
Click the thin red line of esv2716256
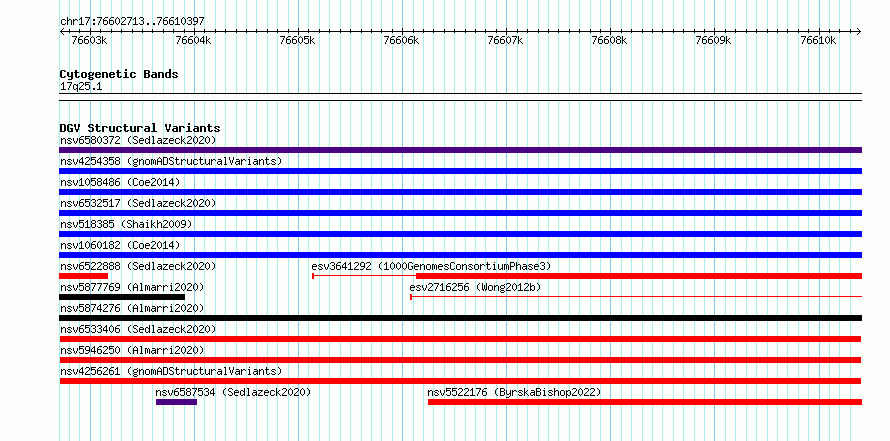click(636, 296)
